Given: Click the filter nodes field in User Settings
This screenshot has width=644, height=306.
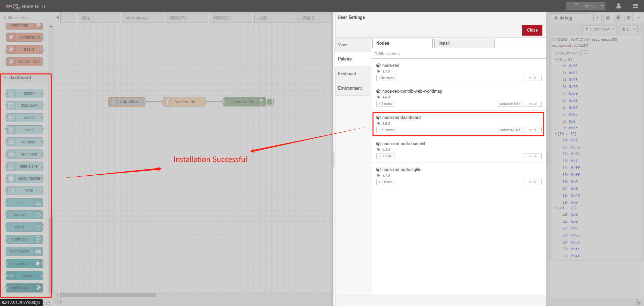Looking at the screenshot, I should click(459, 54).
